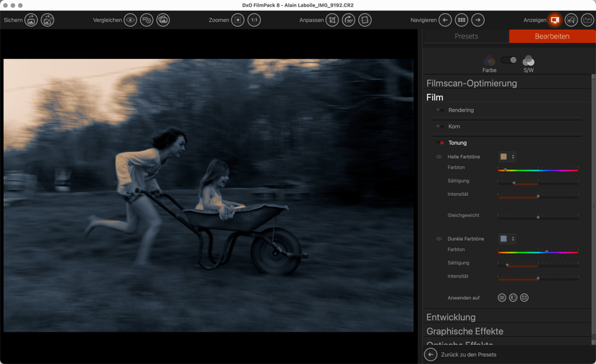Go to the next image using right arrow
Viewport: 596px width, 364px height.
pos(478,21)
